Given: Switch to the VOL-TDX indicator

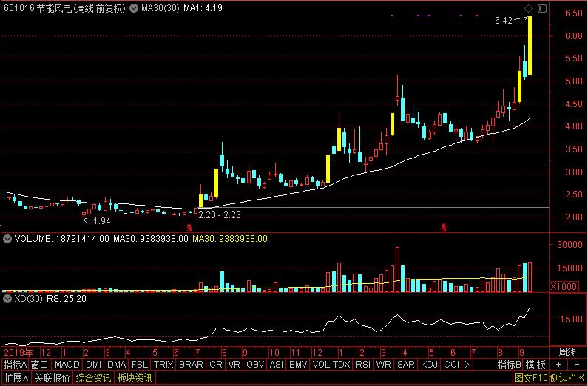Looking at the screenshot, I should [331, 365].
